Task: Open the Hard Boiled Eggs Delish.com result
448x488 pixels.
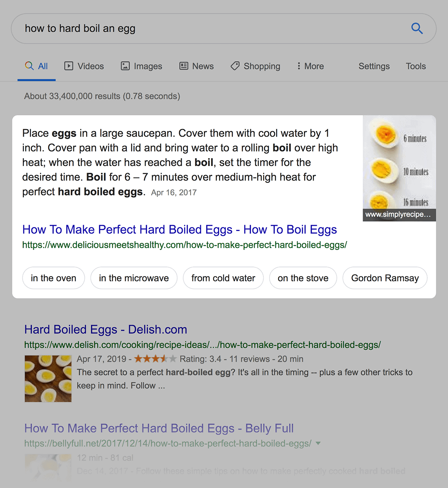Action: click(106, 329)
